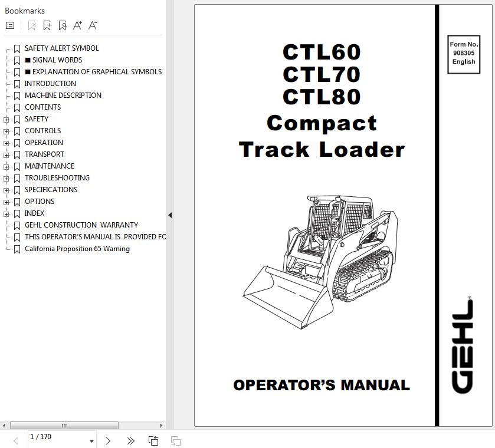
Task: Click bookmark icon beside GEHL CONSTRUCTION WARRANTY
Action: [x=17, y=225]
